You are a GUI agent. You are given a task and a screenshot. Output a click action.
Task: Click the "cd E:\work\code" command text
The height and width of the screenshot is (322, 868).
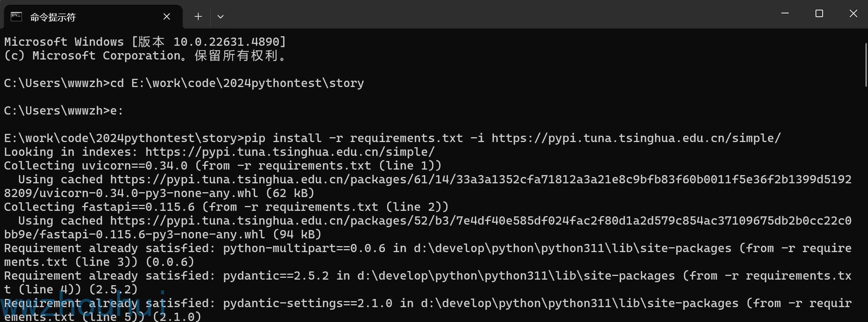(237, 83)
